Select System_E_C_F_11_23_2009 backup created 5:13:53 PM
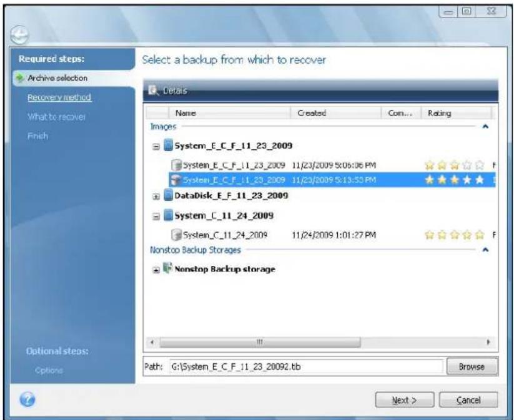 click(x=332, y=180)
